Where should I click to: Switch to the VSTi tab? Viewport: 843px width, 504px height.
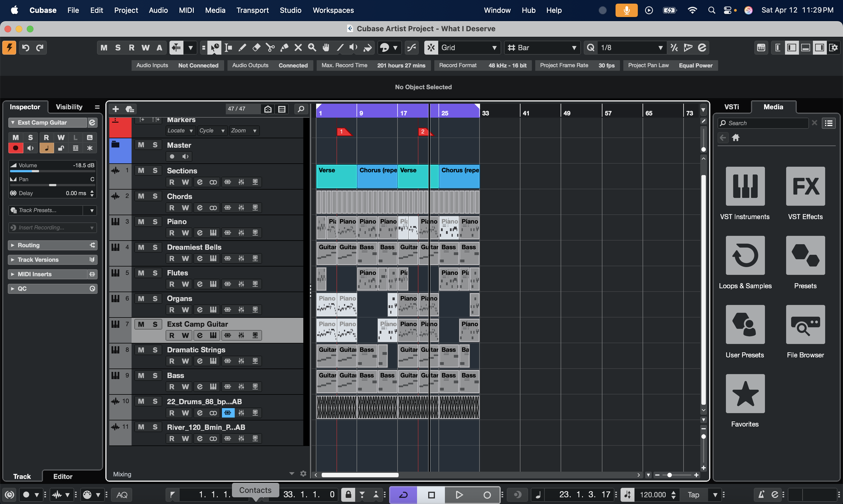point(731,107)
